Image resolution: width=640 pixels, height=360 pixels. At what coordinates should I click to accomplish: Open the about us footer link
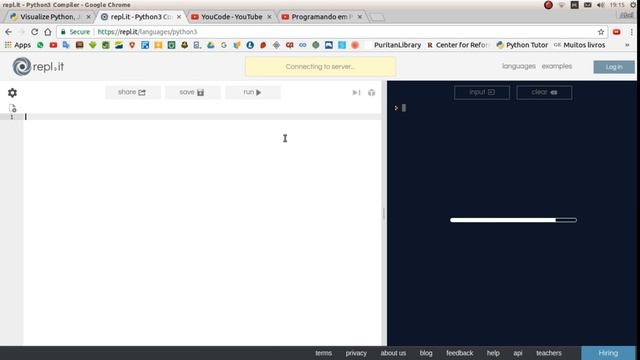(x=393, y=353)
